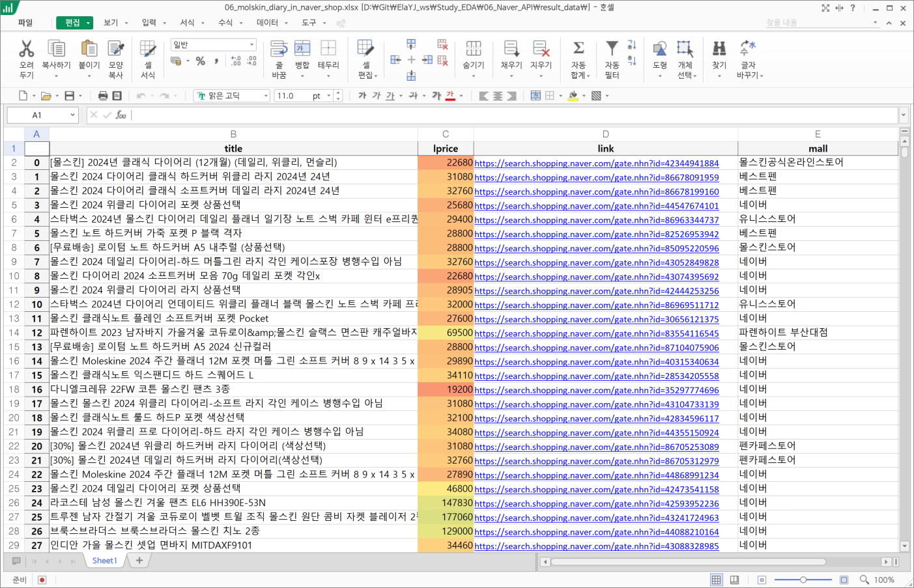
Task: Click the Clear (지우기) icon
Action: (x=541, y=49)
